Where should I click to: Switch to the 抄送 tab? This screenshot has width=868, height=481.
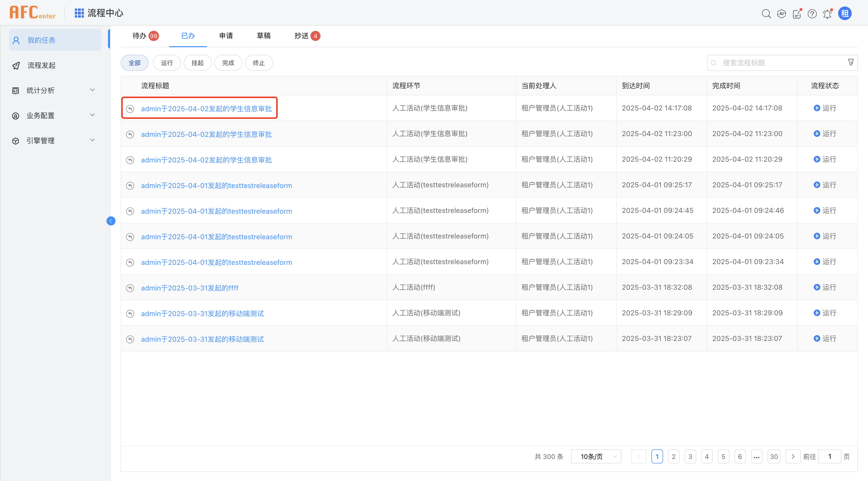302,36
